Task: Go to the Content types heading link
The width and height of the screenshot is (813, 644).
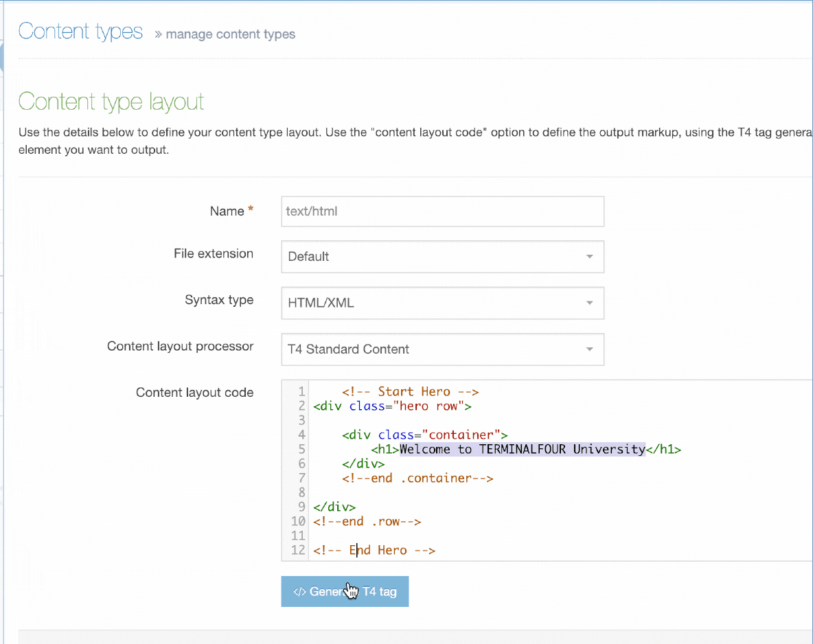Action: click(80, 32)
